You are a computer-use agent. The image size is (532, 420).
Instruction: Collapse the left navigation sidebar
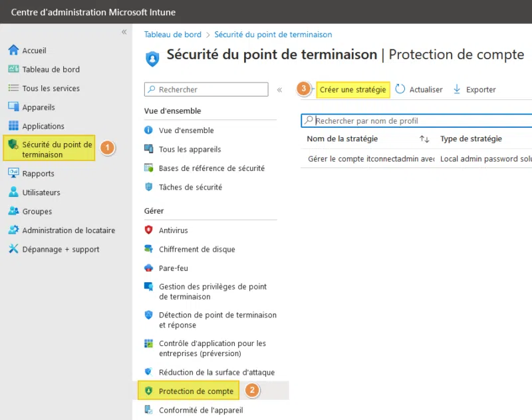point(124,32)
